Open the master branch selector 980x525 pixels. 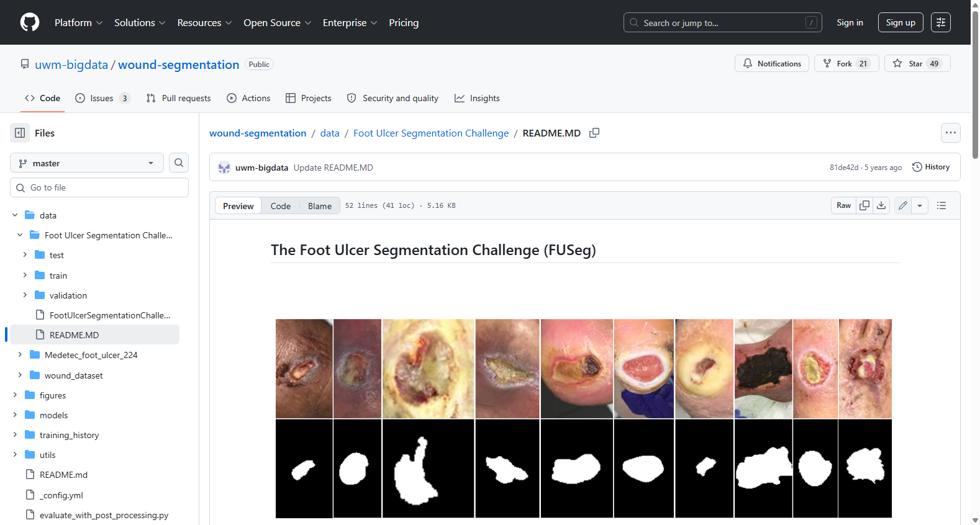87,163
